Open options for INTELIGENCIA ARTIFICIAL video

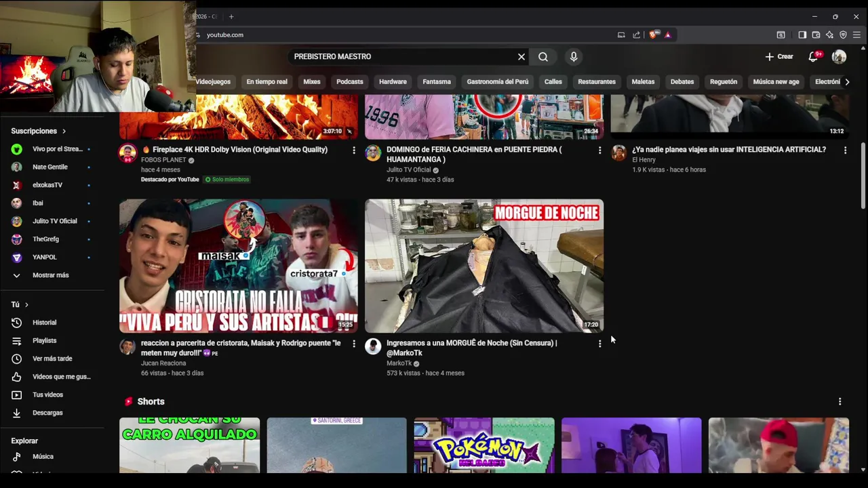845,150
